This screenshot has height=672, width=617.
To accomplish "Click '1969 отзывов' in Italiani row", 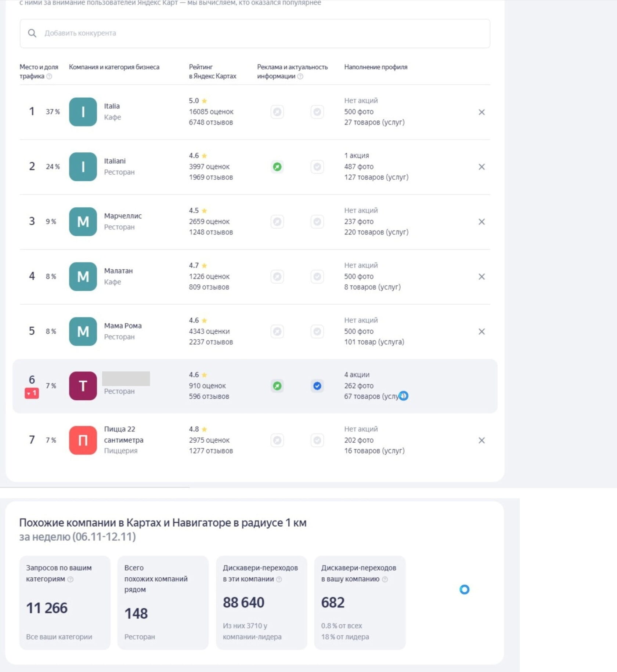I will [211, 177].
